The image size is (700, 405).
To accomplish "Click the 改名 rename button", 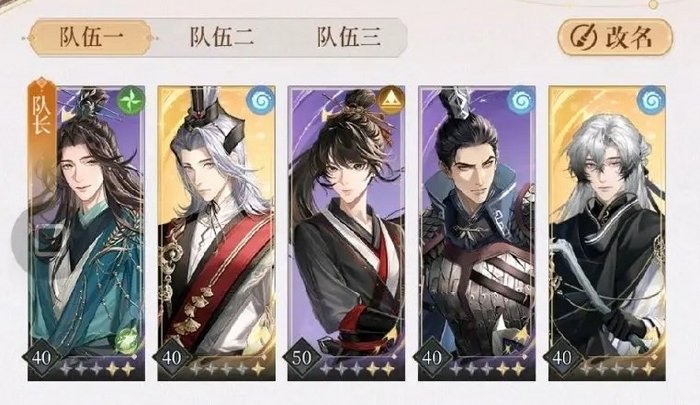I will point(615,37).
